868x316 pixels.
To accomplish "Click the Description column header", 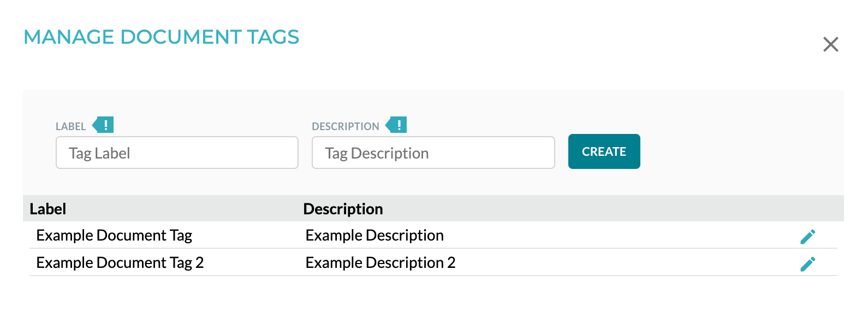I will (x=343, y=209).
